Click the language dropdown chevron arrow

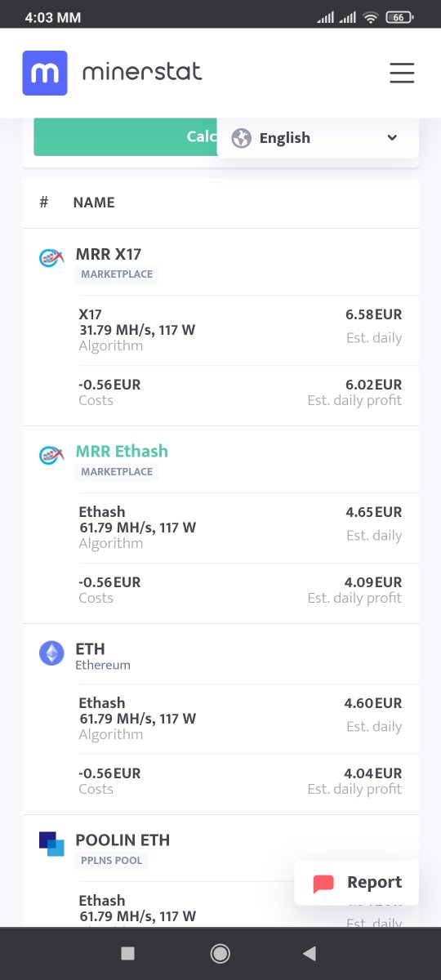pyautogui.click(x=392, y=138)
